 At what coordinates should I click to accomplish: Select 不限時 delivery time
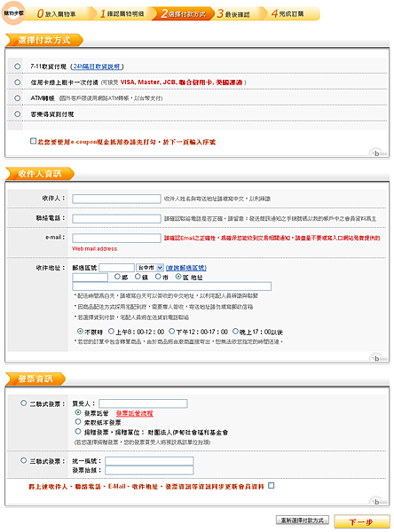[x=80, y=331]
